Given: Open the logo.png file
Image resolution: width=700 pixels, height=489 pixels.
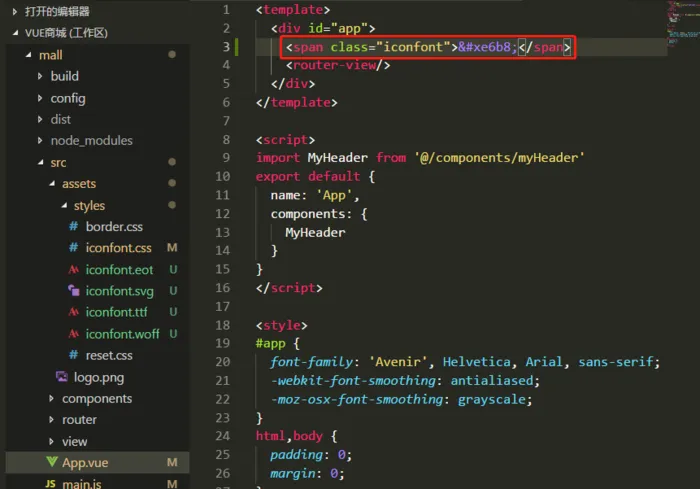Looking at the screenshot, I should 99,377.
